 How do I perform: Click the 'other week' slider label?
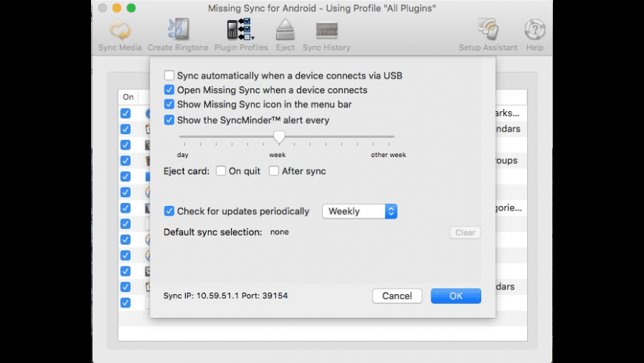[388, 155]
